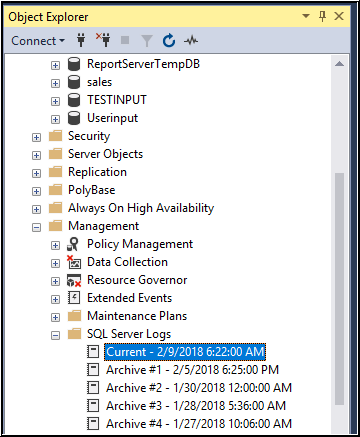Image resolution: width=360 pixels, height=437 pixels.
Task: Toggle the auto-hide pin icon
Action: (322, 16)
